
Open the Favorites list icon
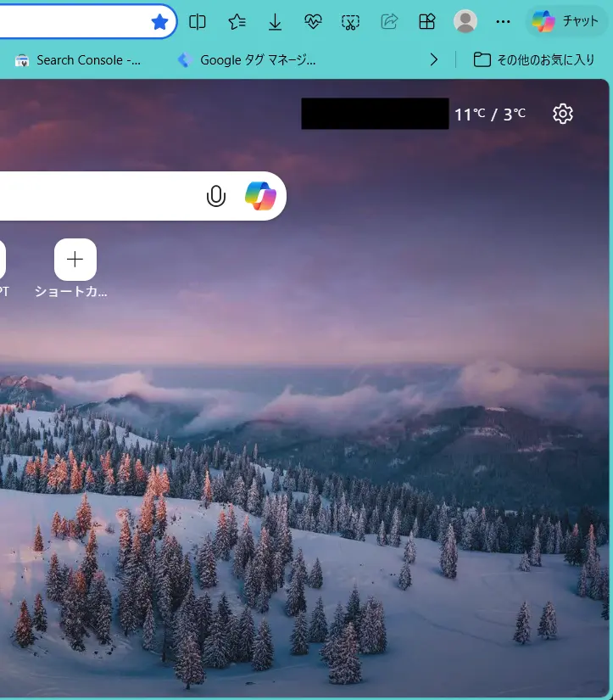click(237, 22)
